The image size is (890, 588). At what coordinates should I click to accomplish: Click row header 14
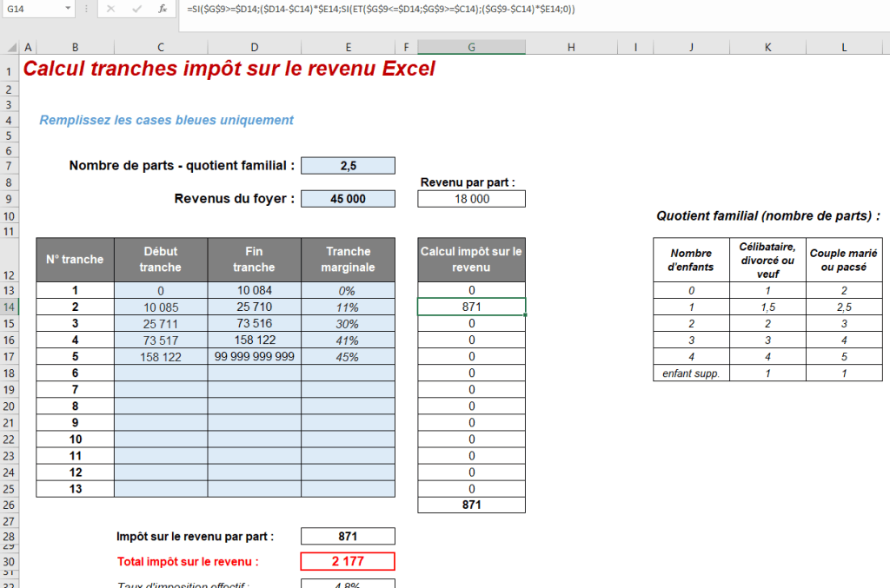tap(9, 306)
